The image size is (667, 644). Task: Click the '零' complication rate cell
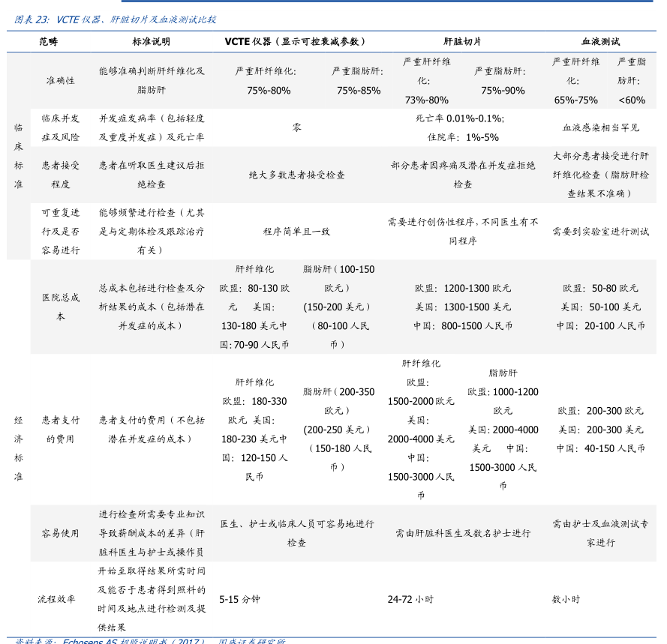coord(296,127)
